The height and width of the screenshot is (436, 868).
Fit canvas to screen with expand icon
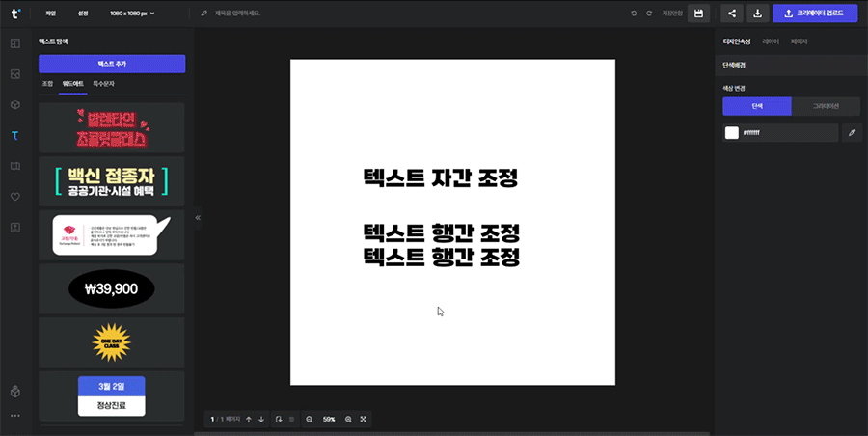[x=364, y=420]
